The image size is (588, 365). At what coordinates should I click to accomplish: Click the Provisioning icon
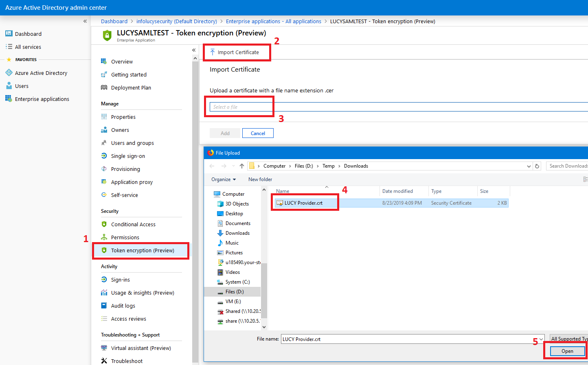coord(104,169)
